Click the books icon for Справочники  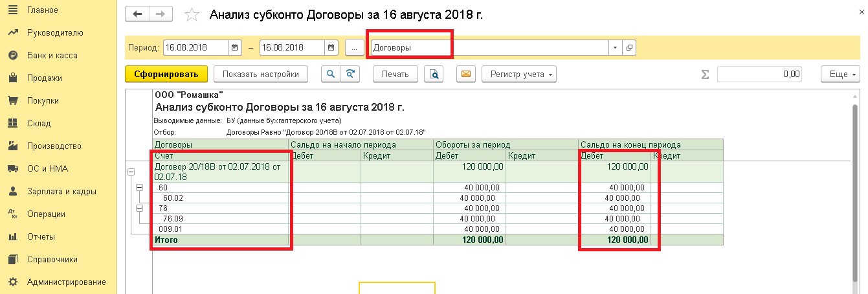click(12, 259)
